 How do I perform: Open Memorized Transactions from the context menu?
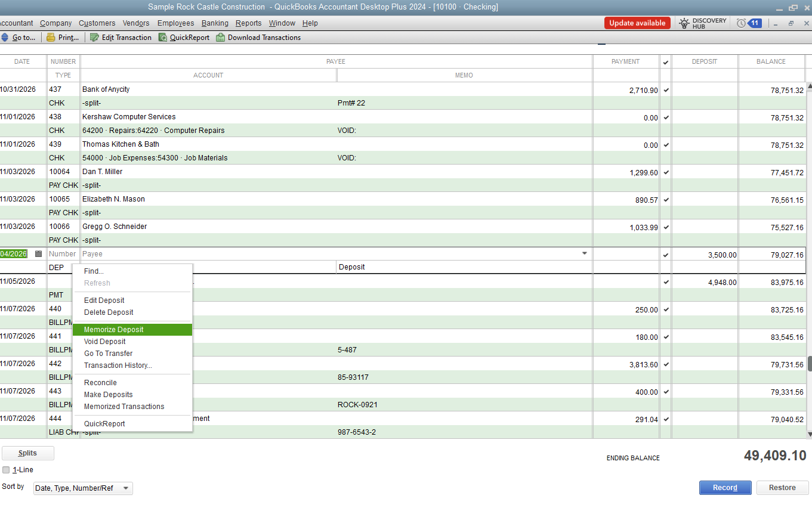(x=132, y=407)
